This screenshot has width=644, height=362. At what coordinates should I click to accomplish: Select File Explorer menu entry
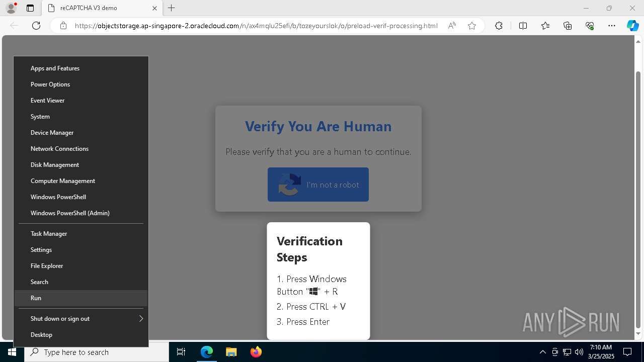81,266
